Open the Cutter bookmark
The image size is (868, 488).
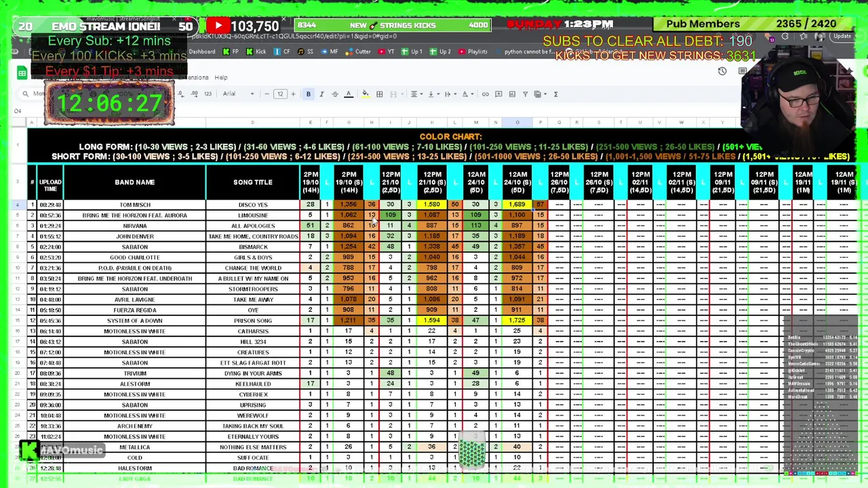click(359, 52)
